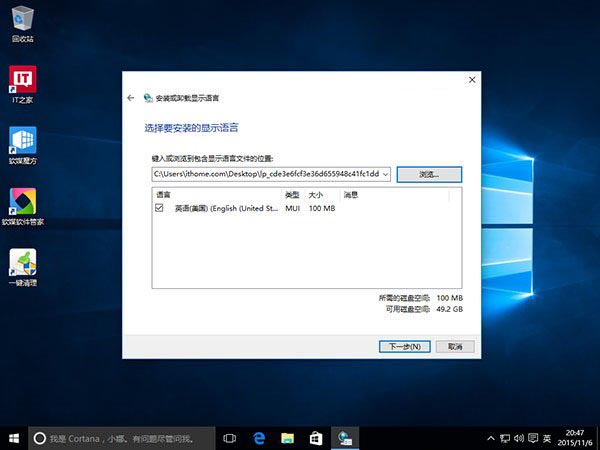Show hidden system tray icons
The height and width of the screenshot is (450, 600).
[490, 438]
